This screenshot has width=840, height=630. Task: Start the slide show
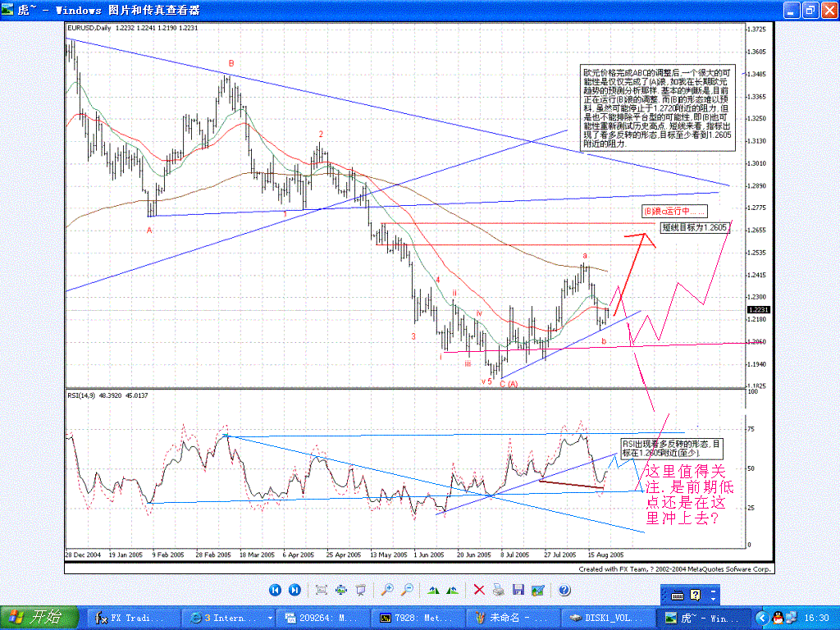(x=361, y=590)
